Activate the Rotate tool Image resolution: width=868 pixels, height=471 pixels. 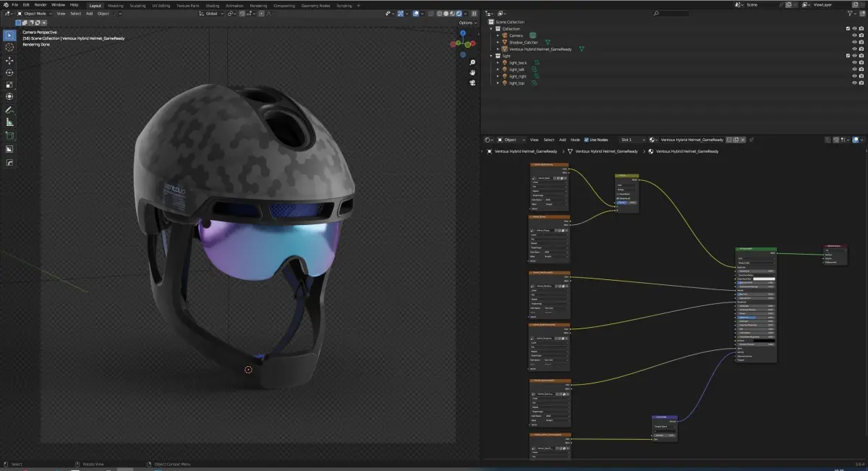tap(9, 72)
